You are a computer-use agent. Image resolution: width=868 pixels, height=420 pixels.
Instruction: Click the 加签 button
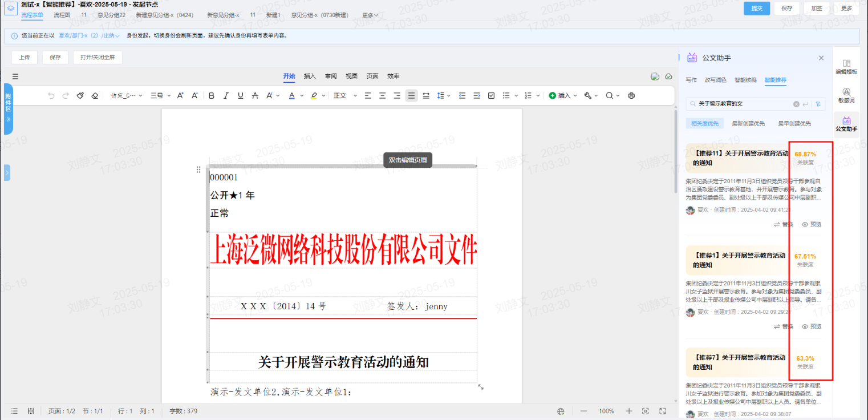817,8
